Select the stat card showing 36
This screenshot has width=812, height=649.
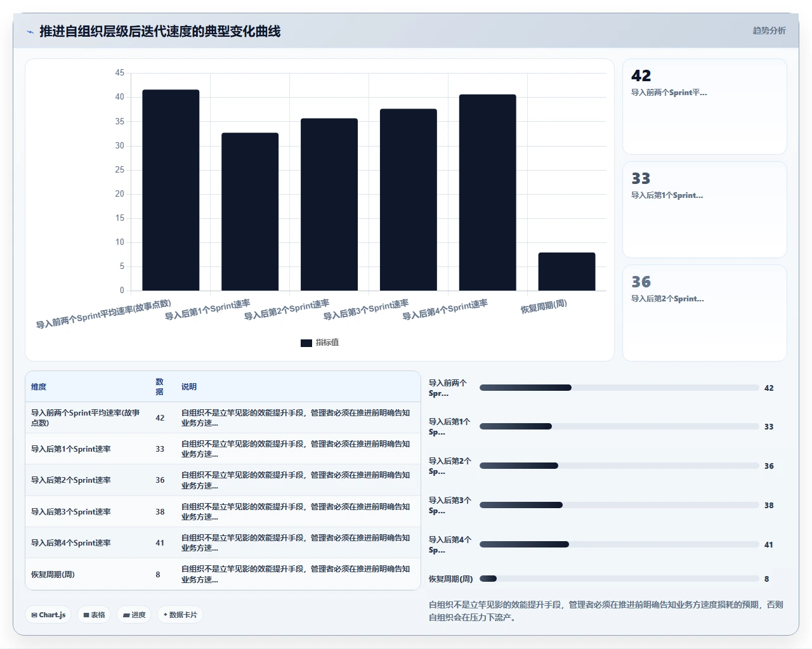705,313
